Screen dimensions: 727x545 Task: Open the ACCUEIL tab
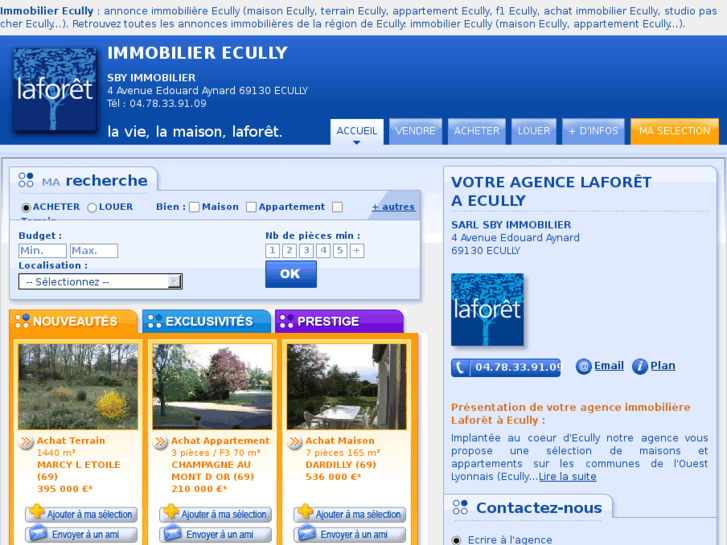tap(357, 131)
